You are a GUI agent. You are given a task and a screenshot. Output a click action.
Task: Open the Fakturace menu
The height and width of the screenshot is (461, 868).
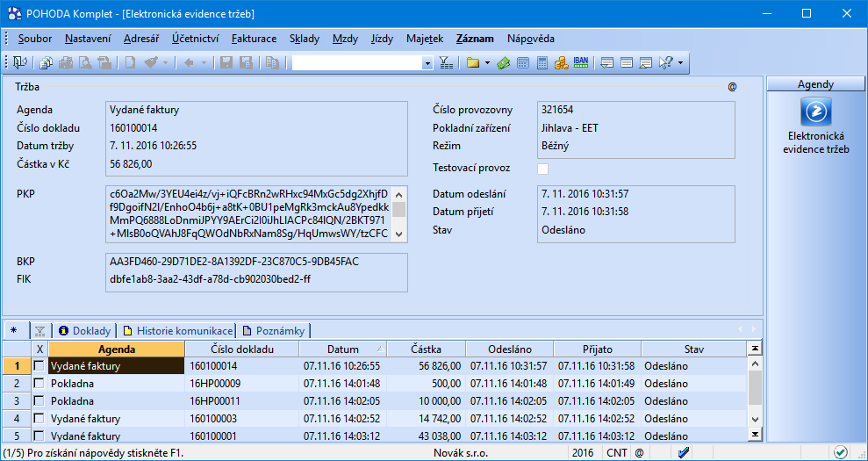(x=255, y=39)
